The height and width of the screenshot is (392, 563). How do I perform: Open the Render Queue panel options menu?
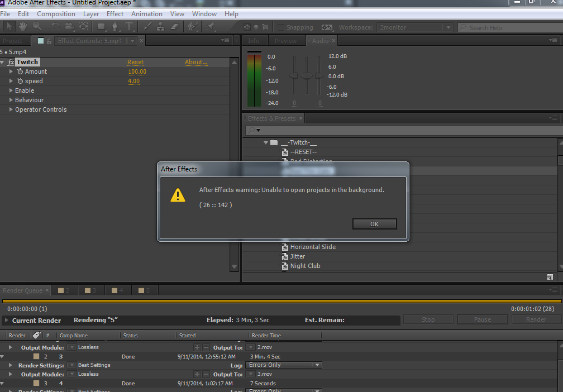pos(553,290)
